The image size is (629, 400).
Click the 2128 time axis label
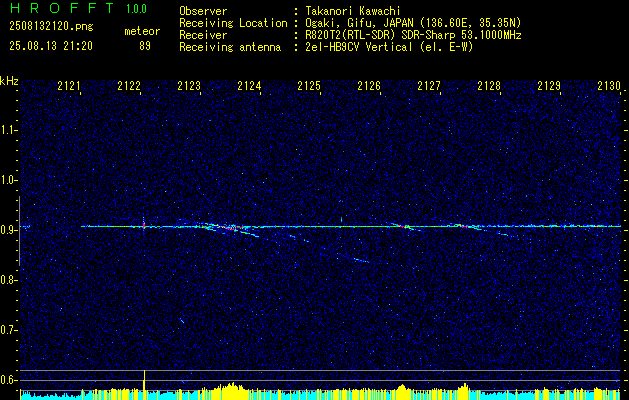[x=489, y=86]
